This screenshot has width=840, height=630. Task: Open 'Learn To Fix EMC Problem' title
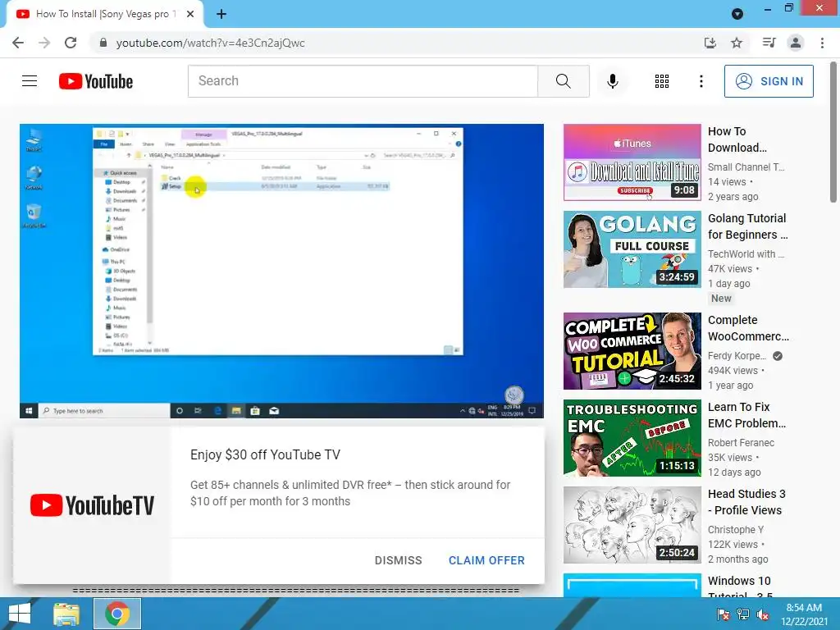[x=746, y=414]
